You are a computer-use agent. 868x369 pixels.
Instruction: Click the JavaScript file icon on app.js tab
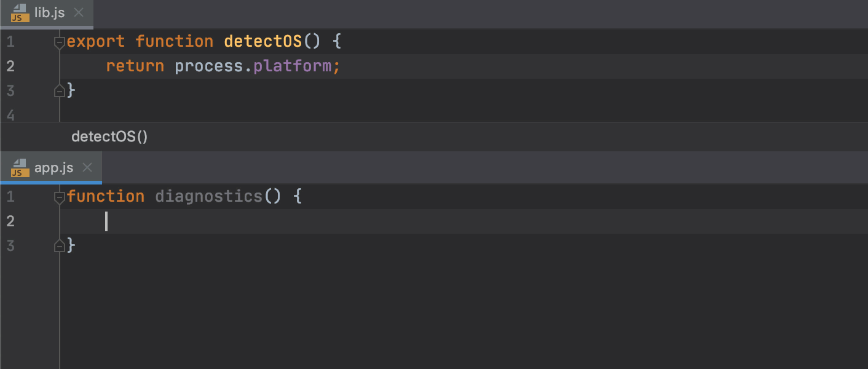19,167
